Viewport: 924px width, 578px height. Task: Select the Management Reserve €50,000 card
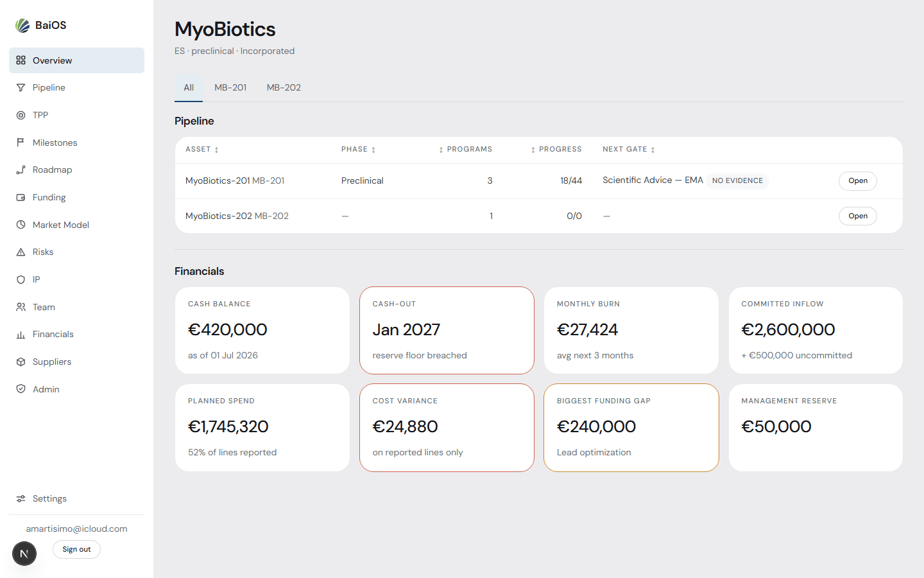pos(816,428)
